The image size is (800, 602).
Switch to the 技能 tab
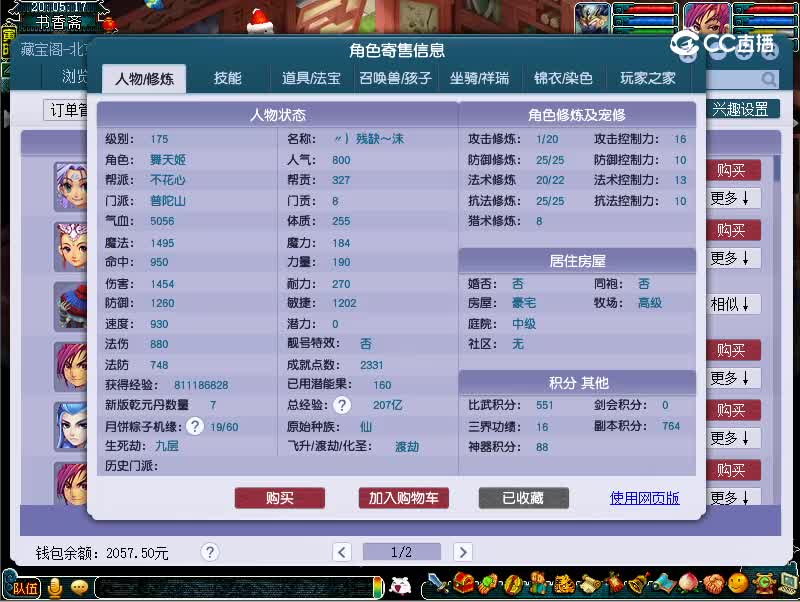click(x=228, y=78)
